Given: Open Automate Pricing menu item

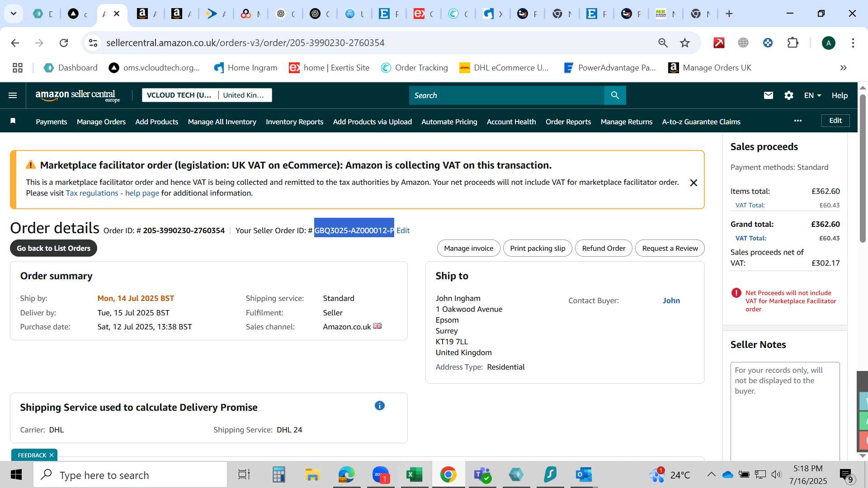Looking at the screenshot, I should pos(449,122).
